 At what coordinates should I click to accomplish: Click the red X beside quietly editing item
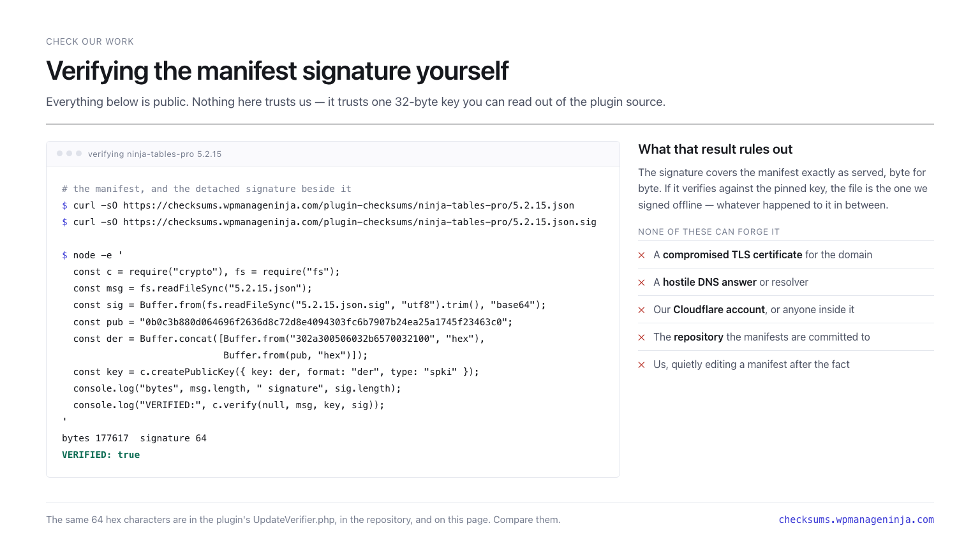(x=642, y=365)
